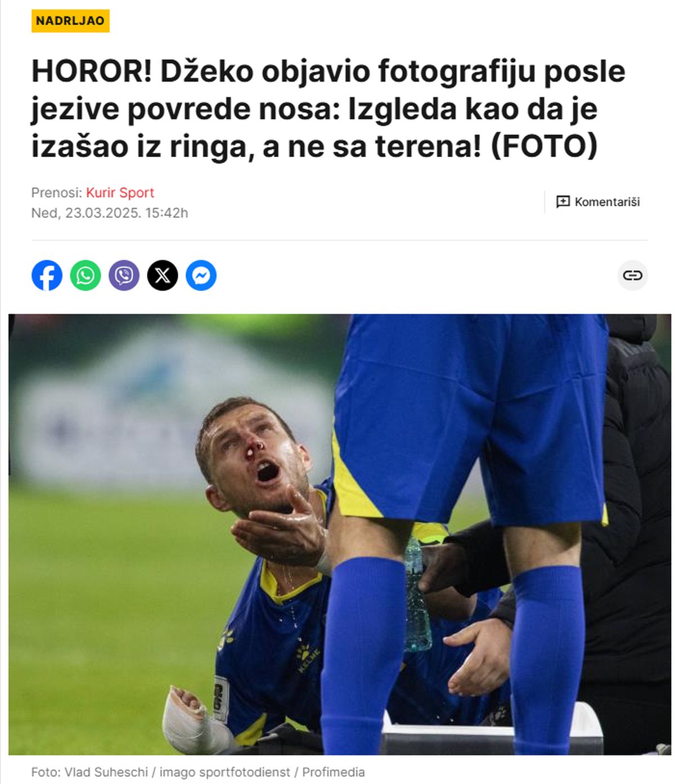Image resolution: width=675 pixels, height=784 pixels.
Task: Click the HOROR! Džeko article headline
Action: (x=328, y=109)
